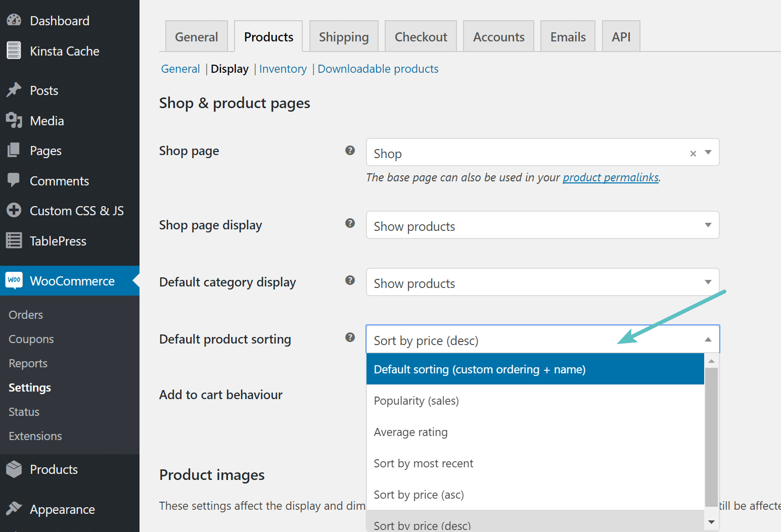Open the Emails settings tab

click(568, 36)
